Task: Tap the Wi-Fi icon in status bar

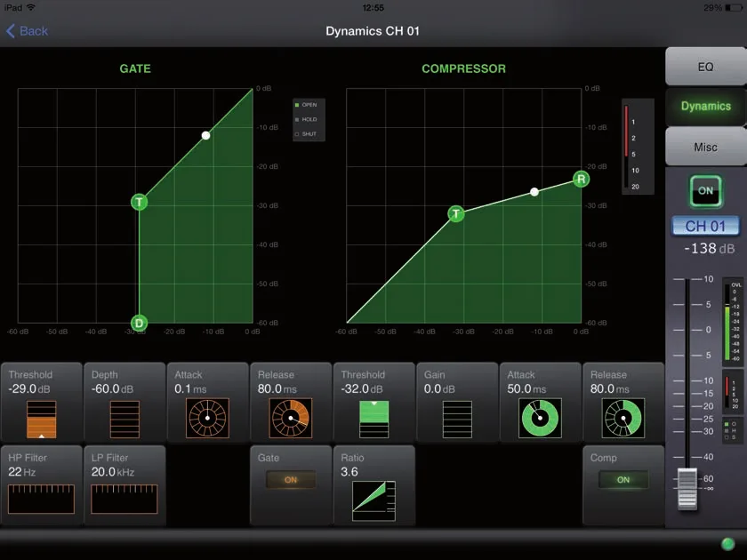Action: pos(31,8)
